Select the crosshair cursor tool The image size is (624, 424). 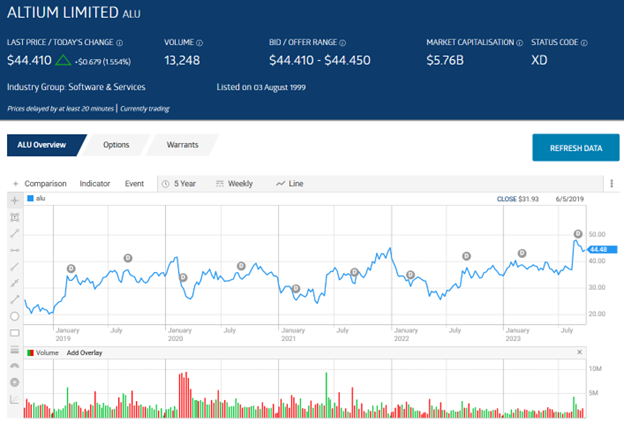(15, 200)
